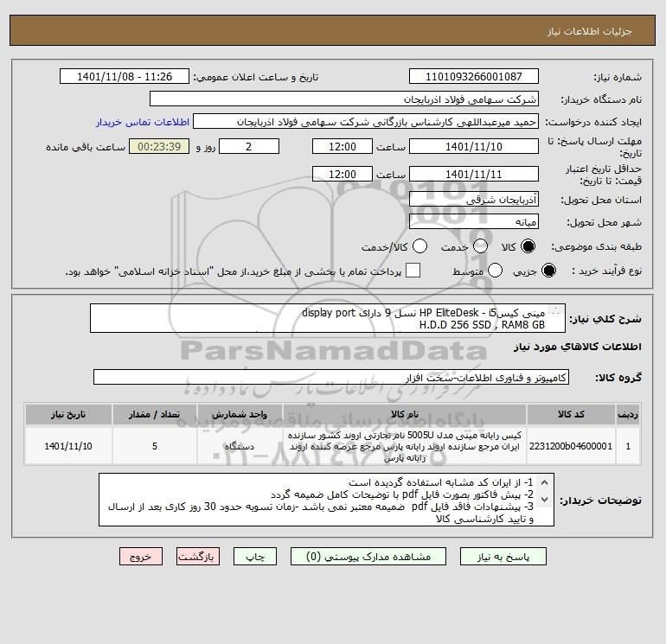Click the goods group field 'کامپیوتر و فناوری اطلاعات'
The image size is (666, 644).
click(x=331, y=377)
